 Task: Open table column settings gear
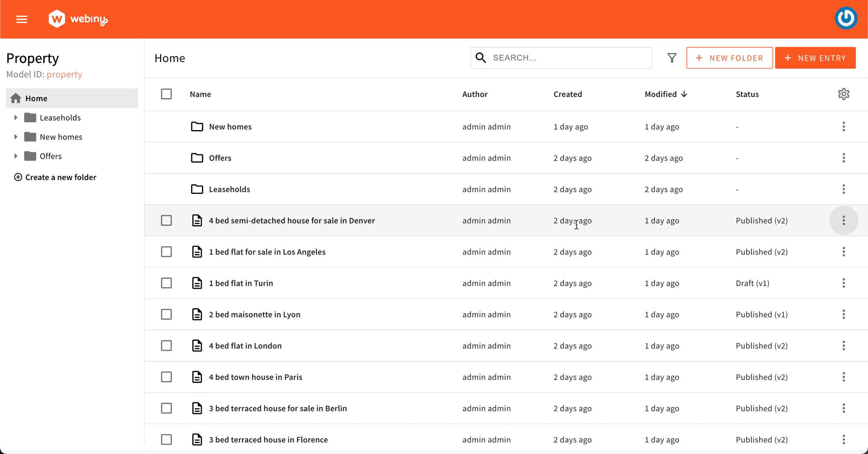pos(843,94)
